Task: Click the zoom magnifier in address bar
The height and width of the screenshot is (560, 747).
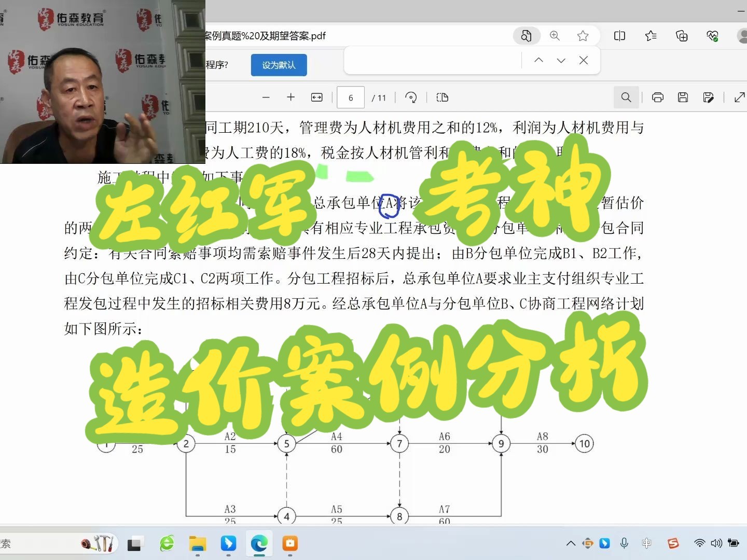Action: (x=555, y=36)
